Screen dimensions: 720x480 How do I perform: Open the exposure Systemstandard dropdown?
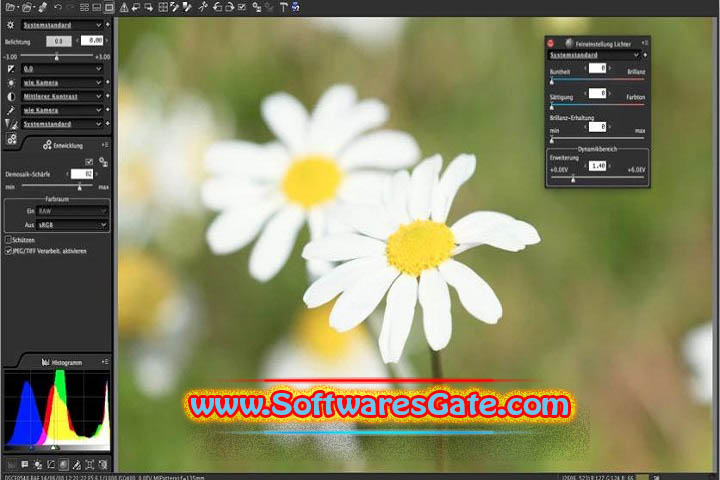tap(62, 25)
